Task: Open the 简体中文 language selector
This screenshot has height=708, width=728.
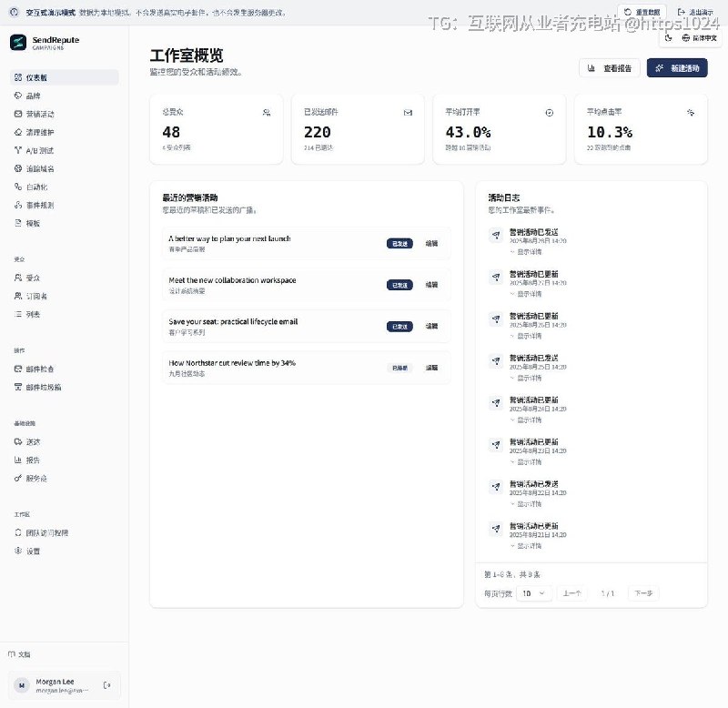Action: tap(699, 38)
